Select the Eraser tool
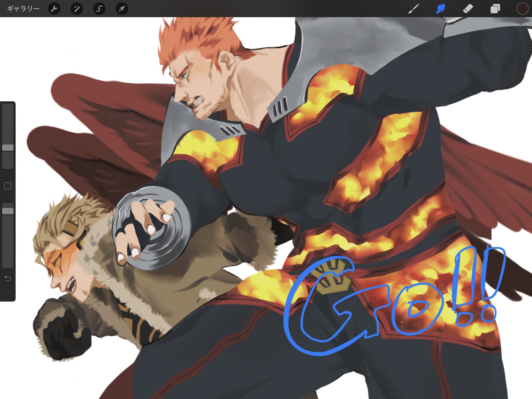This screenshot has width=532, height=399. 468,9
